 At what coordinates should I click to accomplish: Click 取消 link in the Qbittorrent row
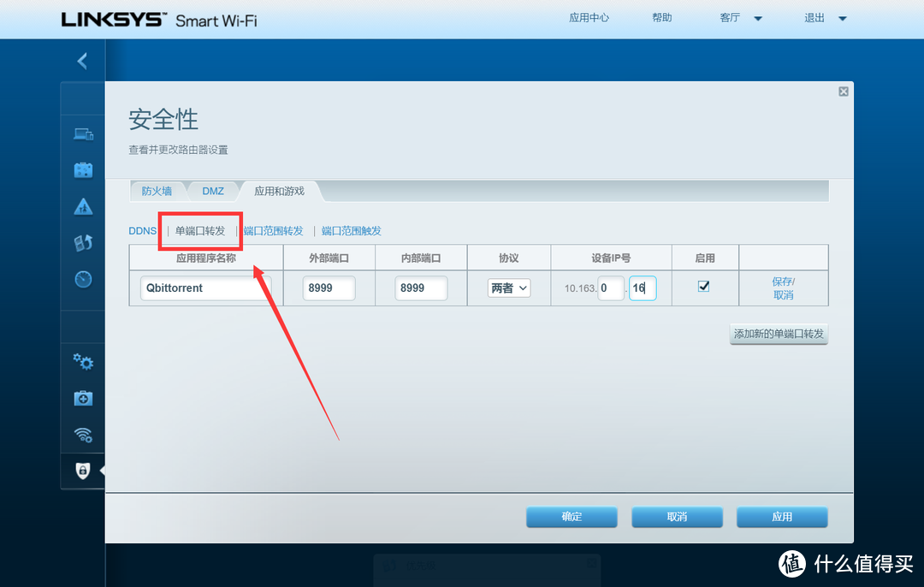point(783,294)
